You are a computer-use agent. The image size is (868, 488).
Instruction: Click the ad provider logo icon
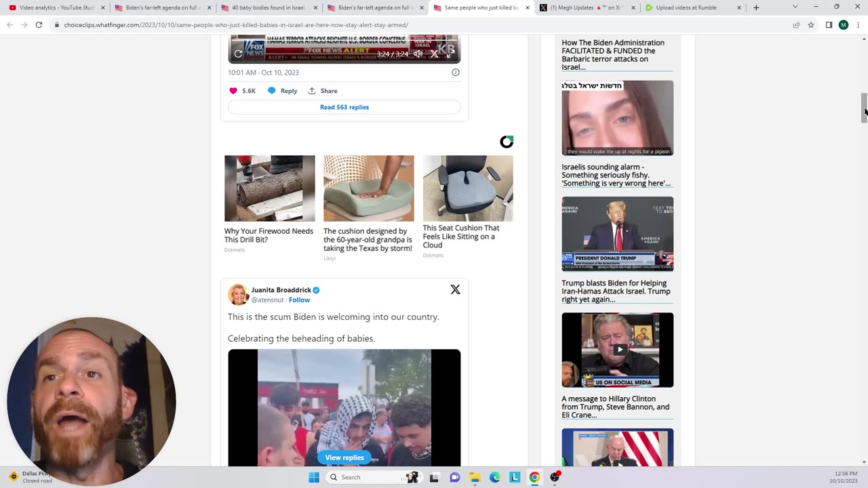[507, 142]
